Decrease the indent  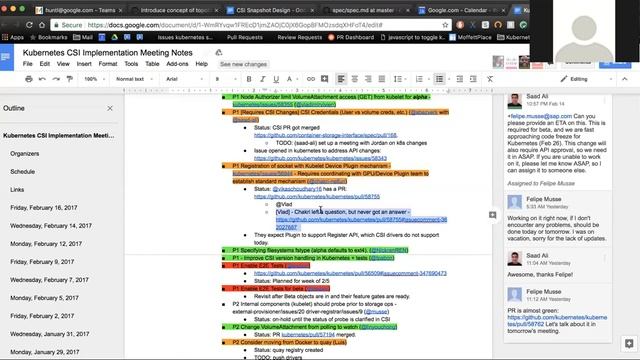click(x=460, y=79)
